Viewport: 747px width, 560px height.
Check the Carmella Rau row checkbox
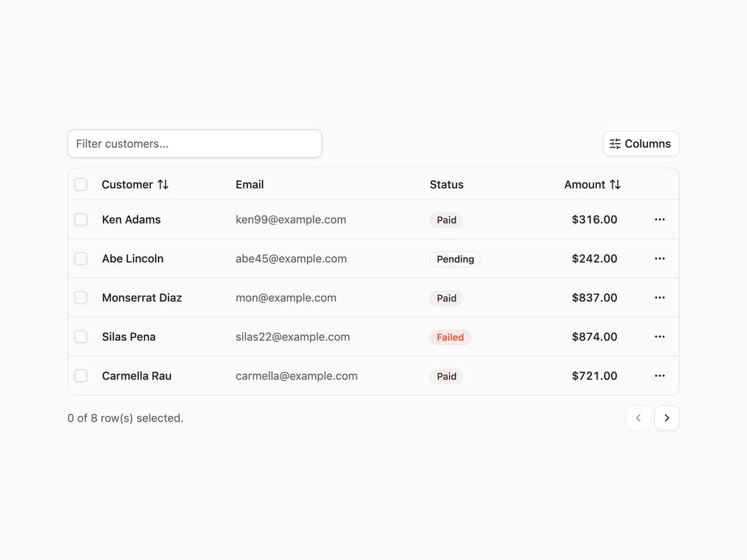click(81, 375)
